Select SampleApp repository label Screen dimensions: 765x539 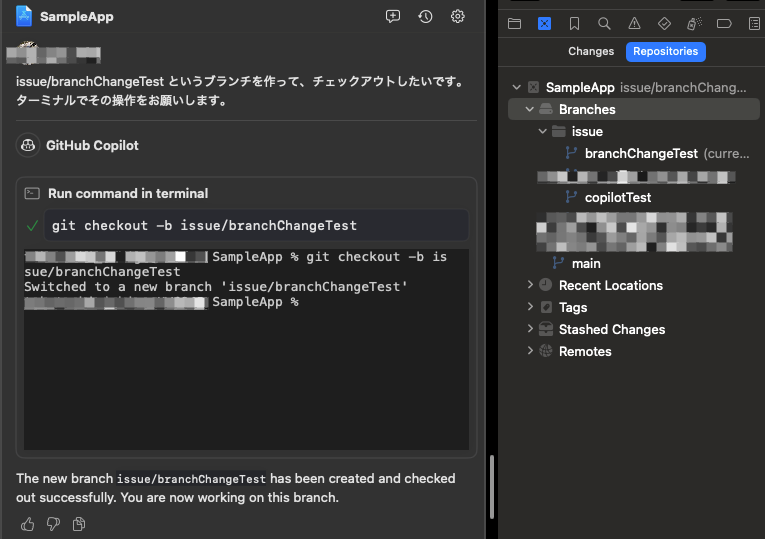580,87
